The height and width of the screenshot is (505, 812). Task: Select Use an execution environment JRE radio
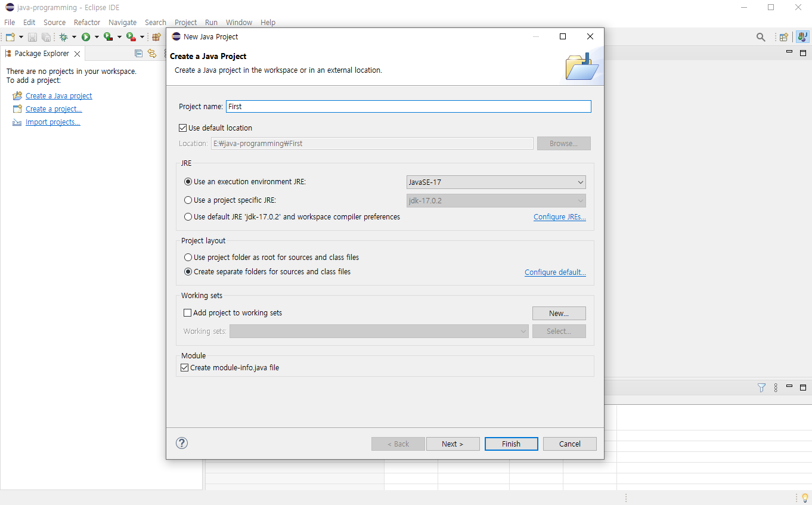[x=188, y=182]
